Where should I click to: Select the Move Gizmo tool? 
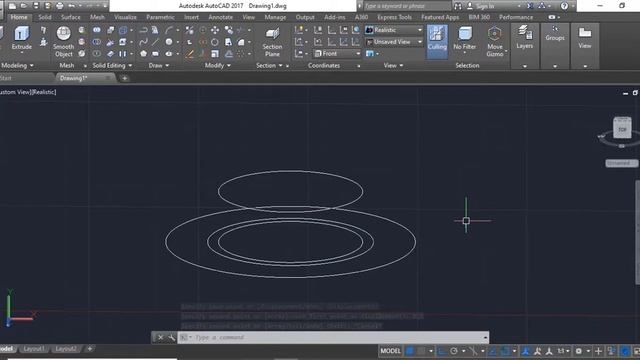495,42
